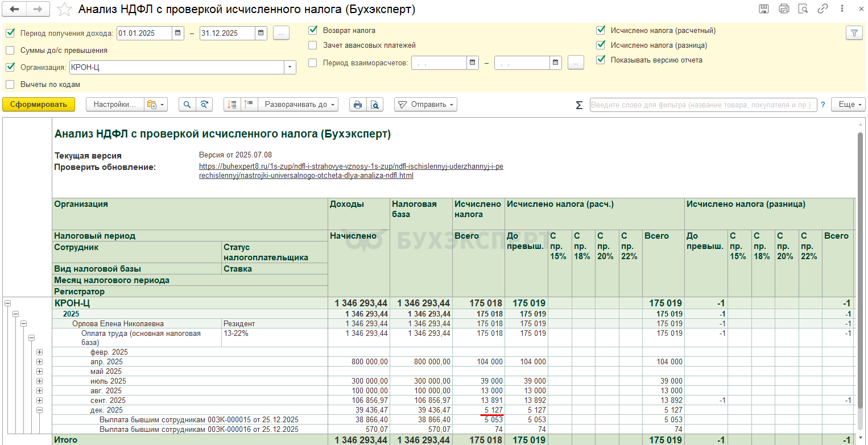Enable Зачет авансовых платежей checkbox
868x445 pixels.
tap(313, 45)
